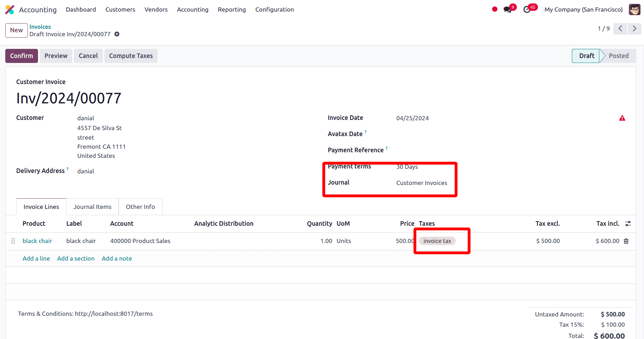644x339 pixels.
Task: Click the Product column header
Action: coord(34,224)
